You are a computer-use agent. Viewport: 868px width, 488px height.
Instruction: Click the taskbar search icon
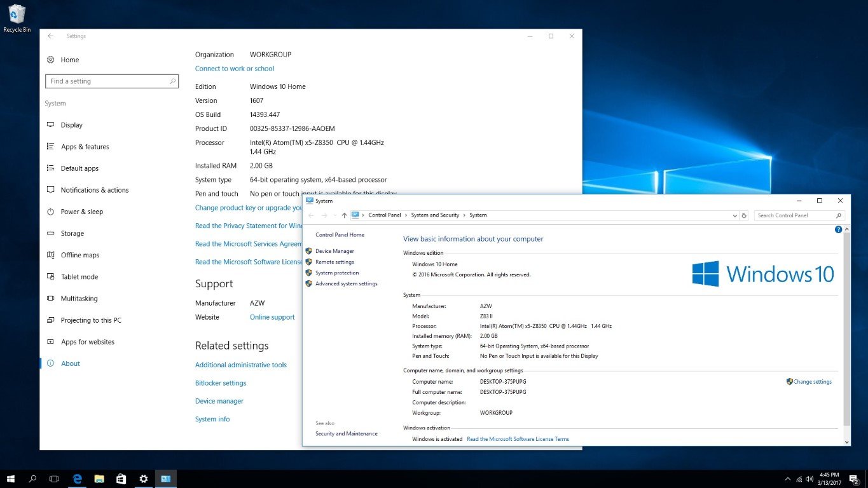[x=32, y=479]
